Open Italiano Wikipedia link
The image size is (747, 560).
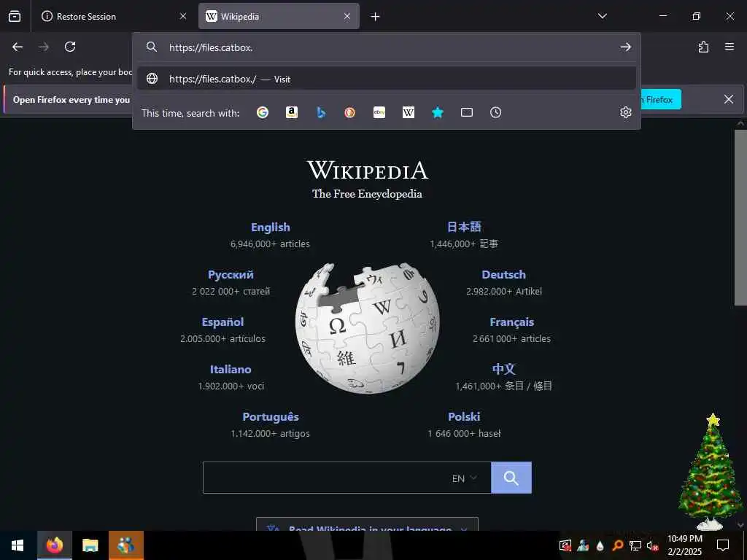pos(231,370)
